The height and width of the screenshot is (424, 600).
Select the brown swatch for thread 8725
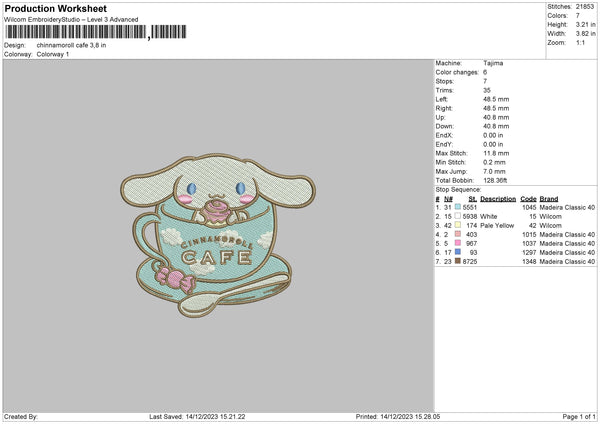click(458, 261)
